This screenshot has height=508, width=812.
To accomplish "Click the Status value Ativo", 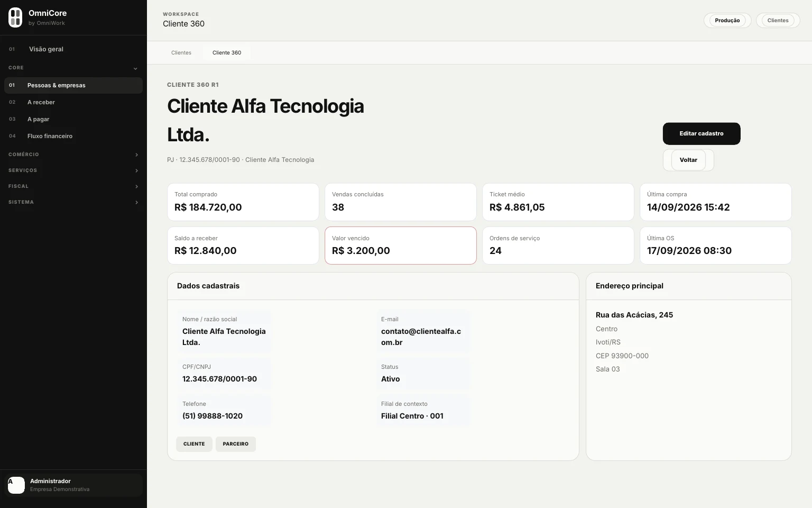I will [x=391, y=379].
